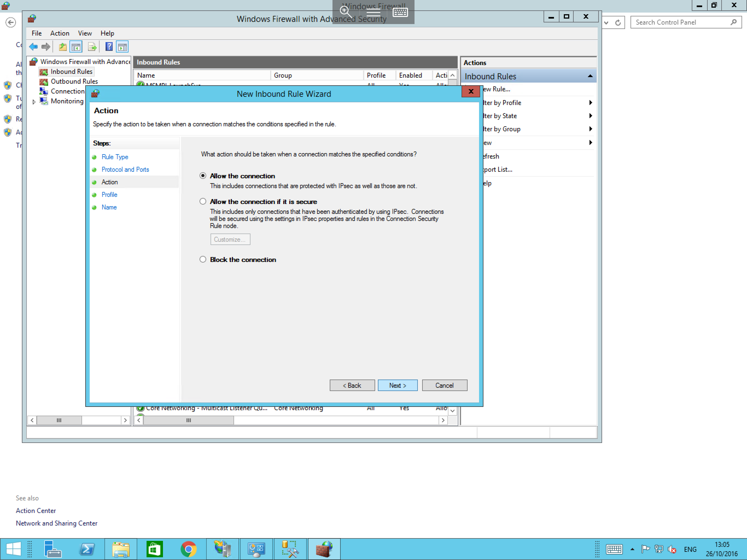Expand the Monitoring tree node
Screen dimensions: 747x560
[34, 101]
